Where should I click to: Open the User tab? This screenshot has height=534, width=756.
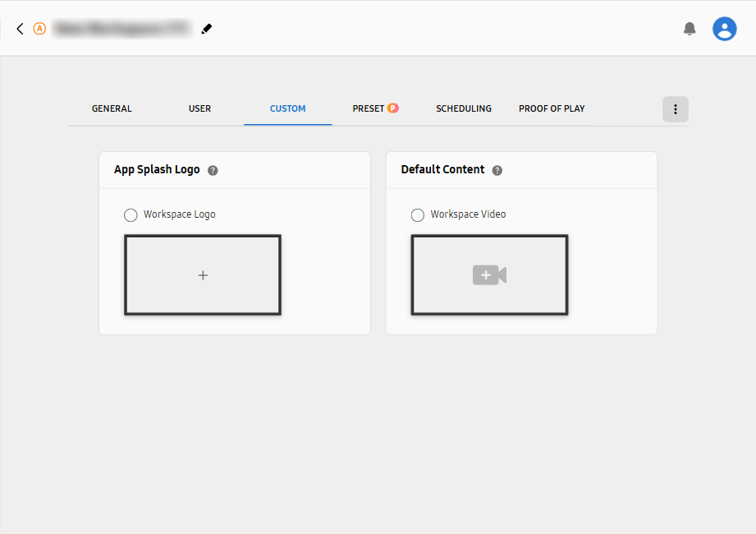(199, 108)
